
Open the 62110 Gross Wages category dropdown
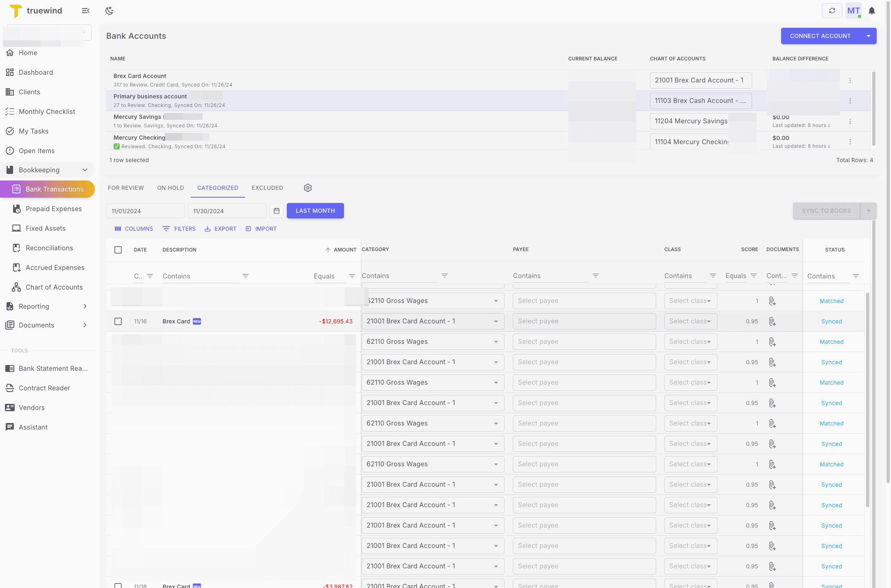click(496, 301)
